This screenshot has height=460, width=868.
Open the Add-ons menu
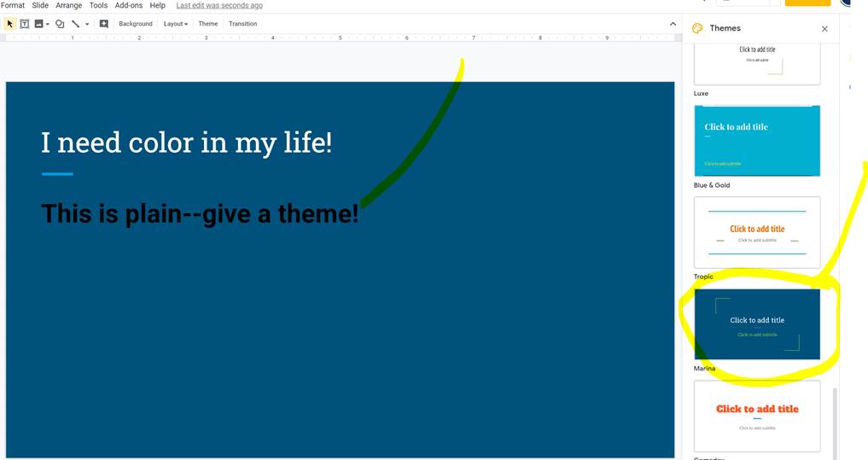tap(128, 5)
